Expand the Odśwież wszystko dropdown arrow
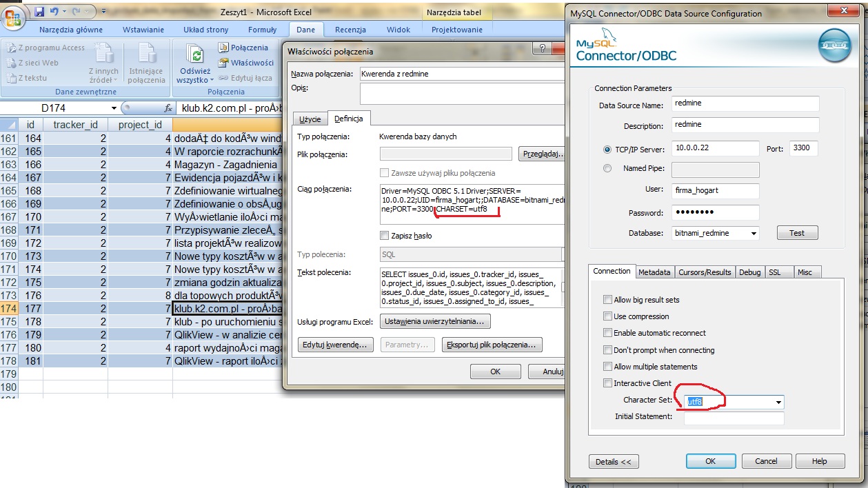The width and height of the screenshot is (868, 488). [x=211, y=80]
